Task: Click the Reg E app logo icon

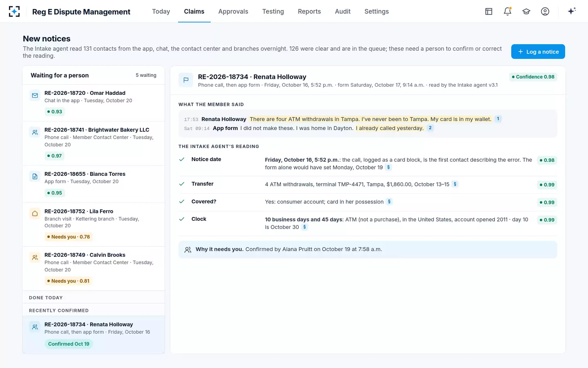Action: (x=14, y=11)
